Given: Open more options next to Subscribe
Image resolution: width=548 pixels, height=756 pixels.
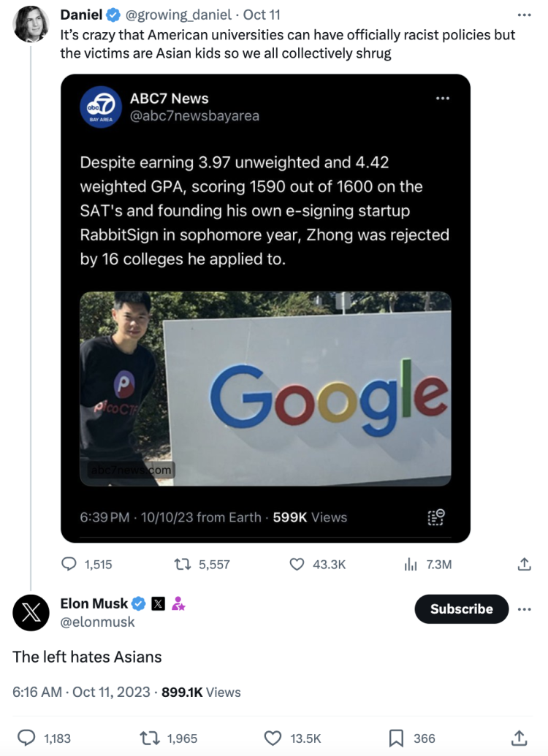Looking at the screenshot, I should pos(523,608).
